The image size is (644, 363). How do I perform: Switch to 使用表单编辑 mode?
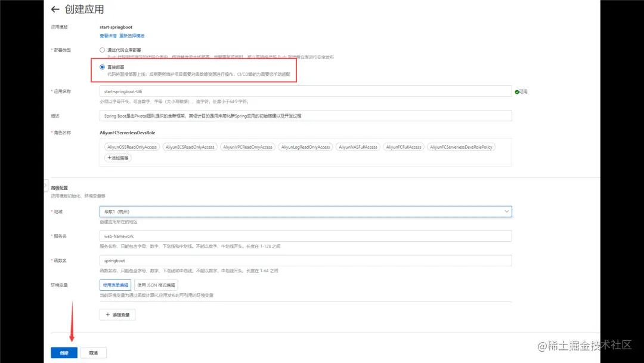pyautogui.click(x=116, y=285)
